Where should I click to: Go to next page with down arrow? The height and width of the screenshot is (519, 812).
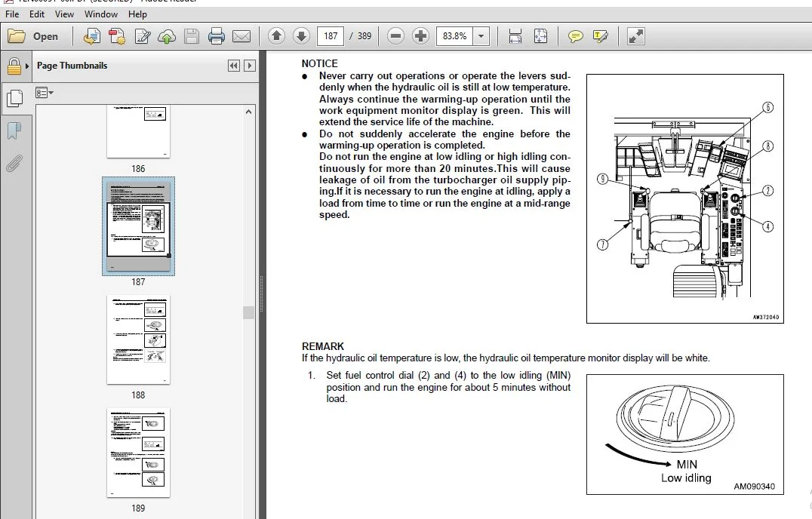point(301,35)
